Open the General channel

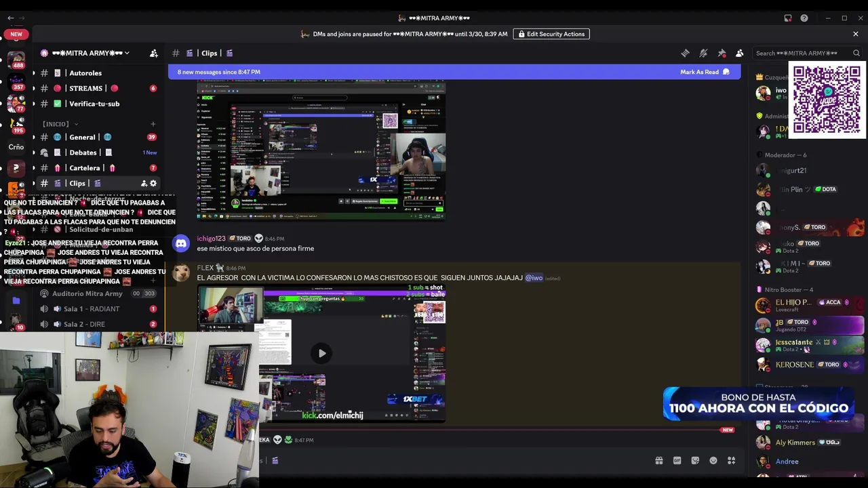98,137
